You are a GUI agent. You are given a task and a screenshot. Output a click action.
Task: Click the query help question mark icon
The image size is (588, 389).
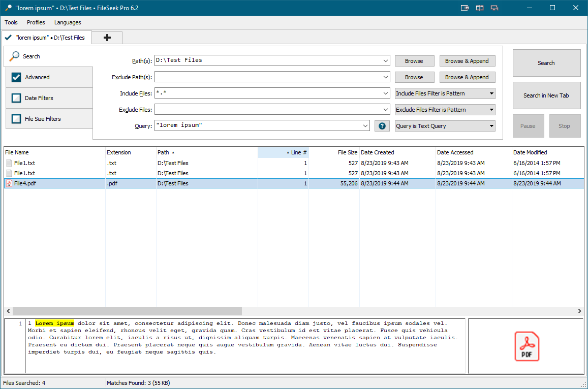tap(382, 126)
